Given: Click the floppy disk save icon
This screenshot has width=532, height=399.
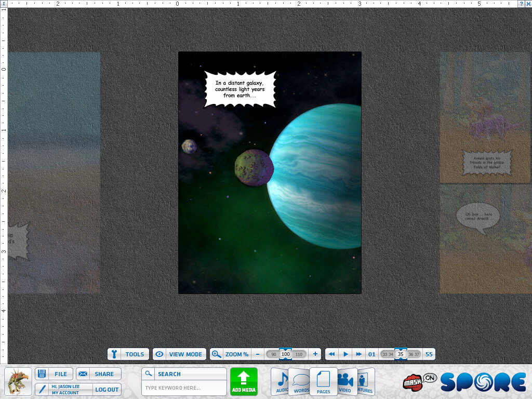Looking at the screenshot, I should point(42,374).
